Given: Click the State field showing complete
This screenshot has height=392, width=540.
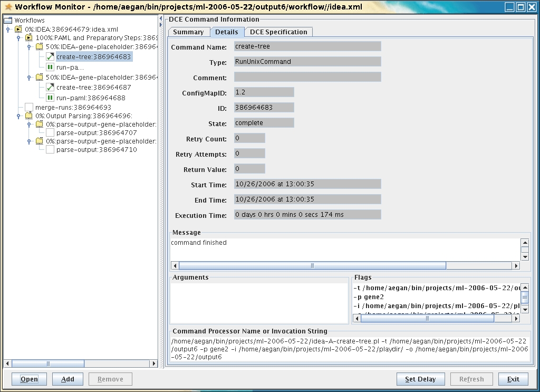Looking at the screenshot, I should tap(264, 123).
